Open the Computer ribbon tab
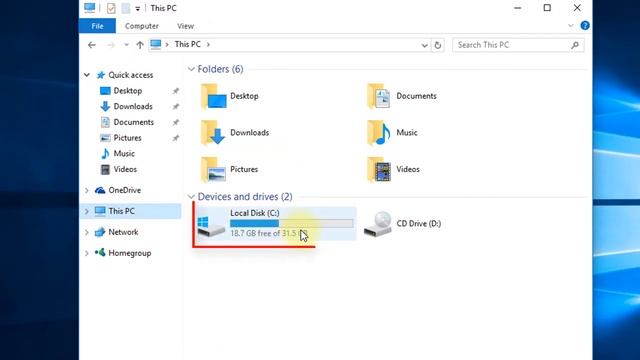Image resolution: width=640 pixels, height=360 pixels. click(x=142, y=26)
